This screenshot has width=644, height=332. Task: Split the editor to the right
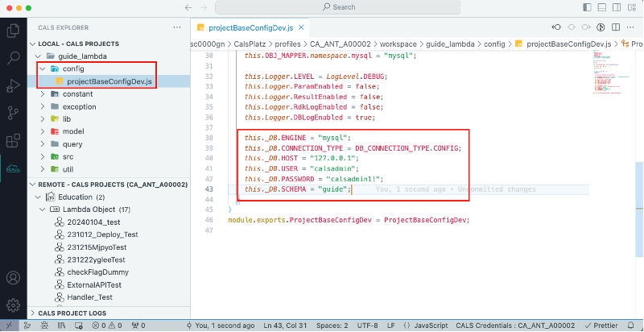[616, 27]
